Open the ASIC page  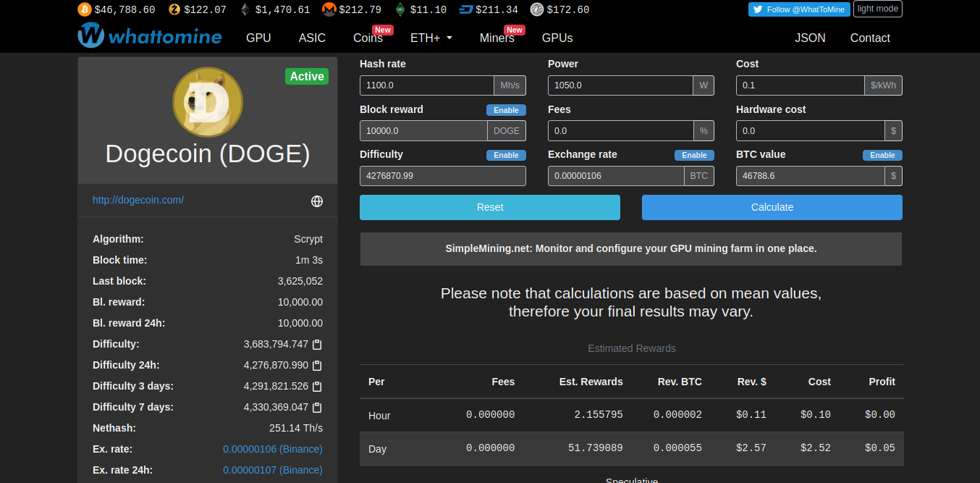tap(312, 38)
